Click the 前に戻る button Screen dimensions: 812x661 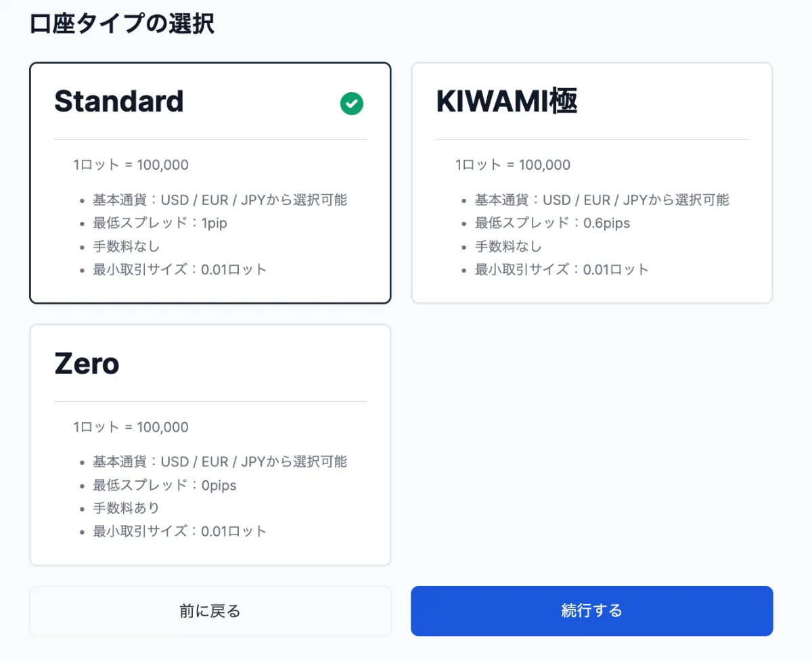pos(210,610)
